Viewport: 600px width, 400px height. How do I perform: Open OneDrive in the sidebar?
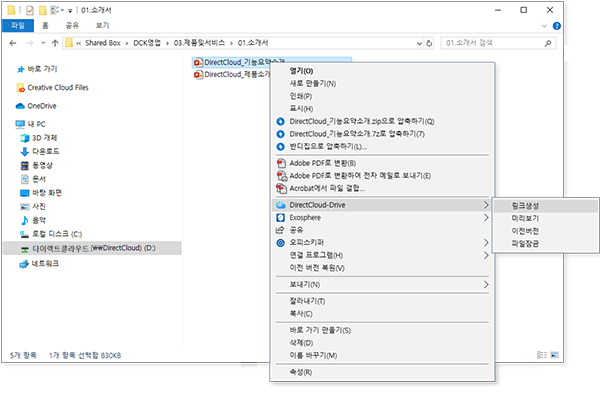click(36, 106)
